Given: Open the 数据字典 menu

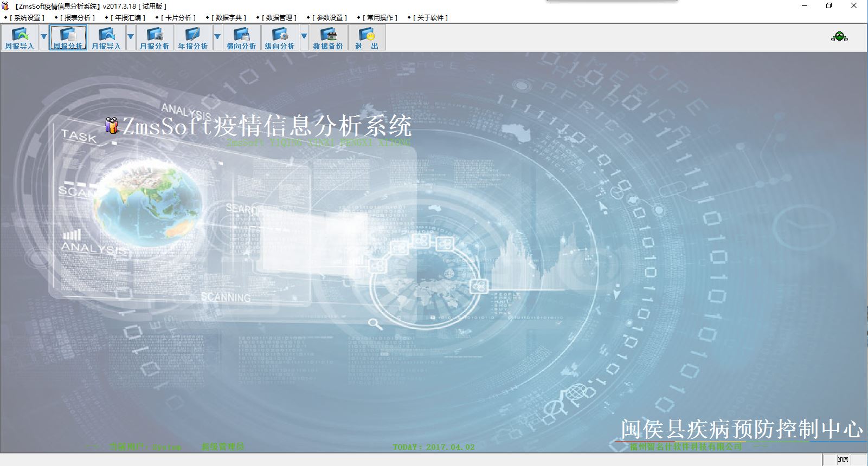Looking at the screenshot, I should pyautogui.click(x=226, y=18).
